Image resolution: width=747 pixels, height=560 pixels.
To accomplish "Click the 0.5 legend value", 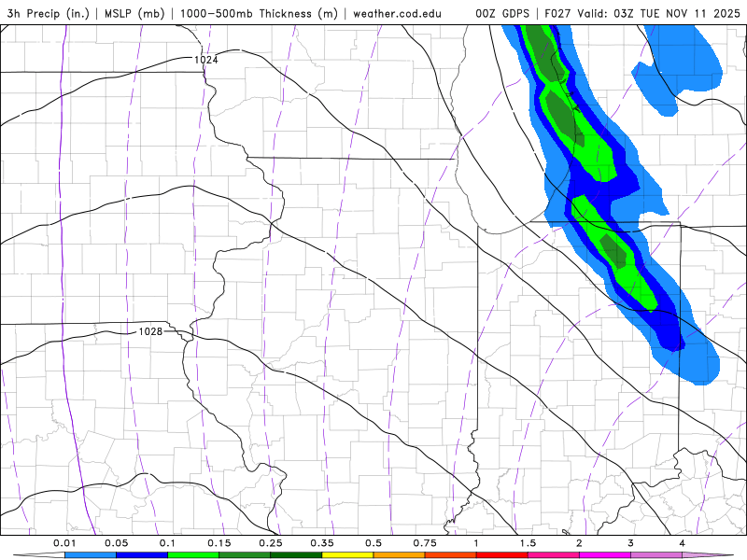I will click(373, 543).
